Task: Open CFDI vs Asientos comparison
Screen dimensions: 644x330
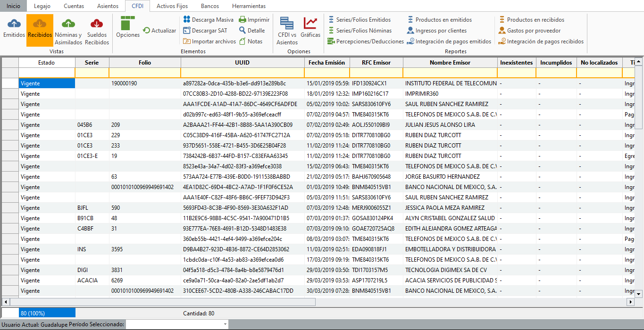Action: [287, 31]
